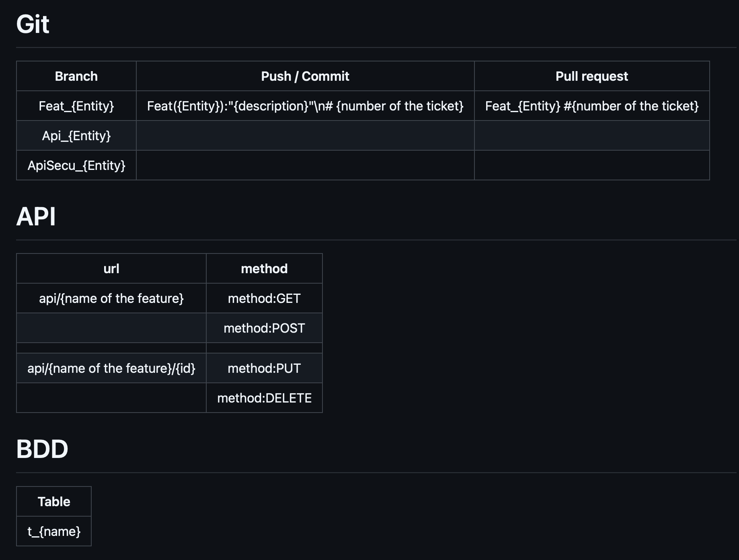
Task: Select the Branch column header
Action: [76, 76]
